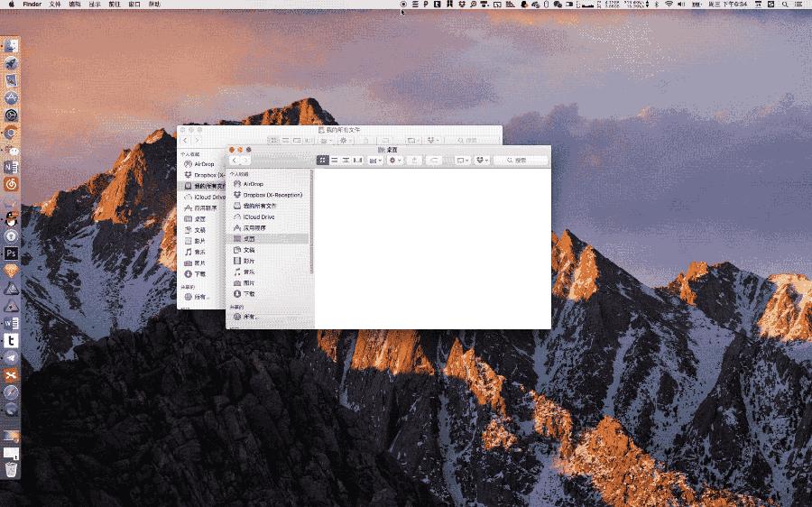Image resolution: width=812 pixels, height=507 pixels.
Task: Open the 窗口 menu in menu bar
Action: click(x=134, y=5)
